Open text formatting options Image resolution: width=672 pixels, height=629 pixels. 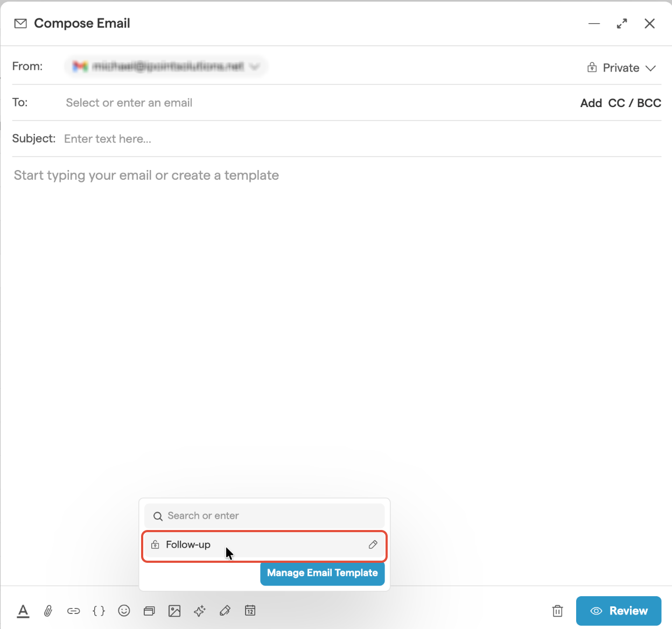(23, 611)
